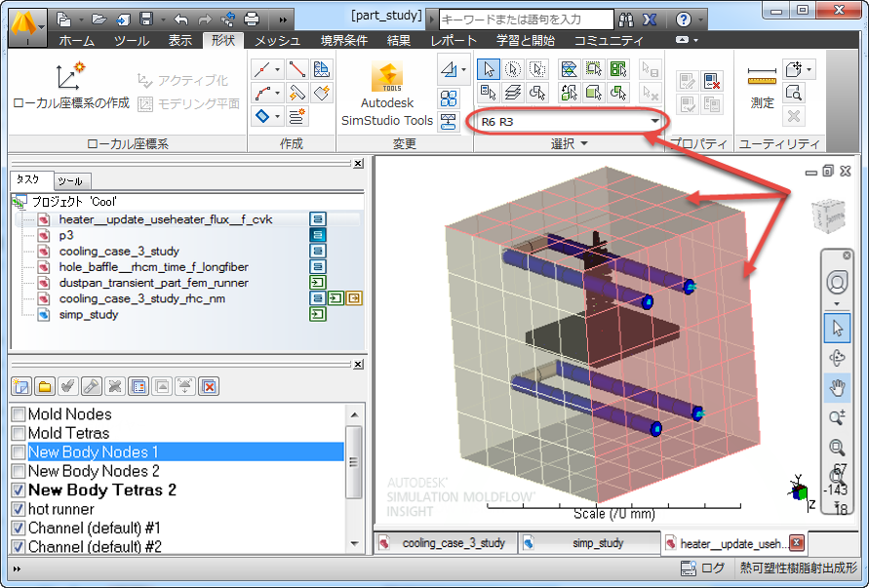Open the メッシュ ribbon tab

277,40
